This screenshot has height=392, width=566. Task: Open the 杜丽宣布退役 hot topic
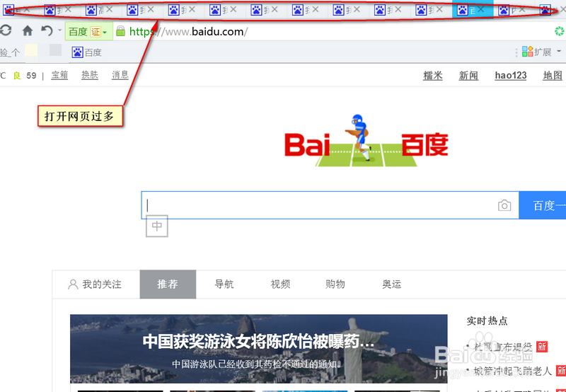tap(503, 347)
